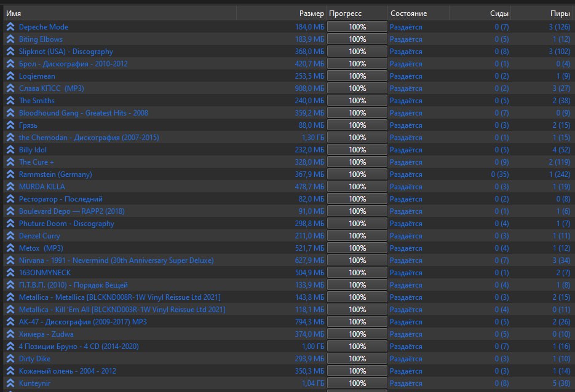Select АК-47 - Дискография (2009-2017) MP3
Screen dimensions: 575x392
pos(83,322)
